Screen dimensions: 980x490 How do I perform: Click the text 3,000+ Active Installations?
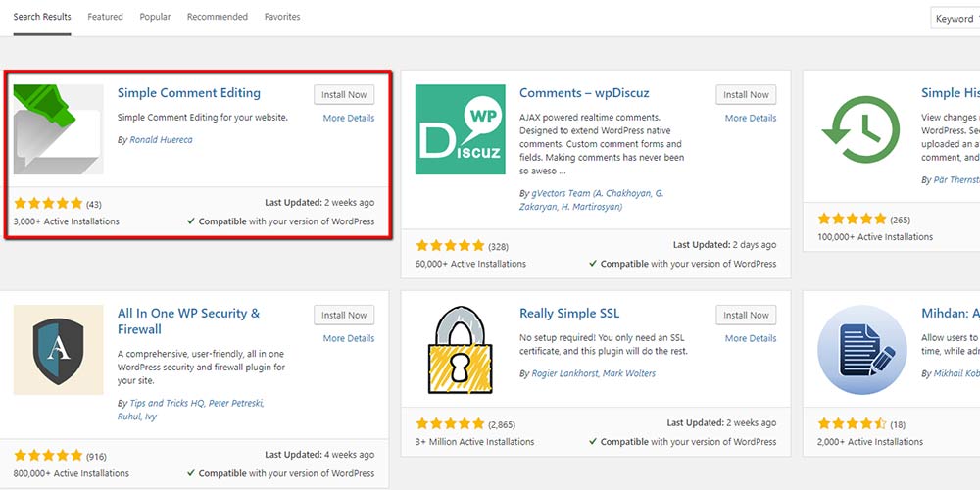coord(67,221)
